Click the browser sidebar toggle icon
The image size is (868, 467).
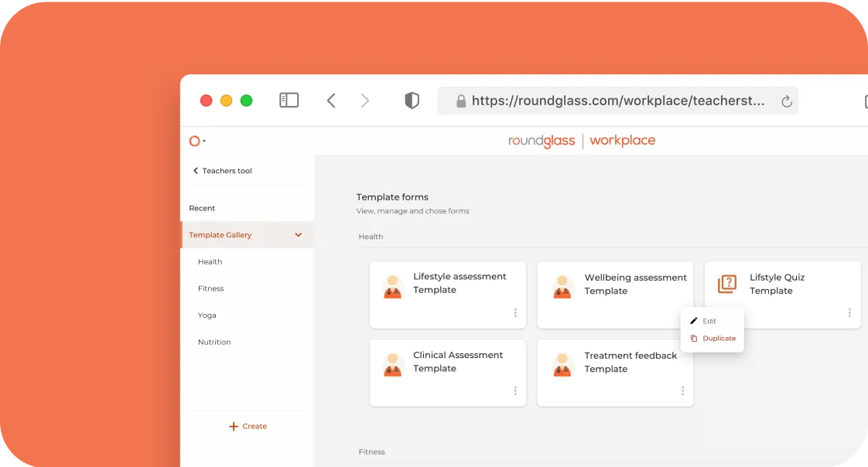click(289, 101)
